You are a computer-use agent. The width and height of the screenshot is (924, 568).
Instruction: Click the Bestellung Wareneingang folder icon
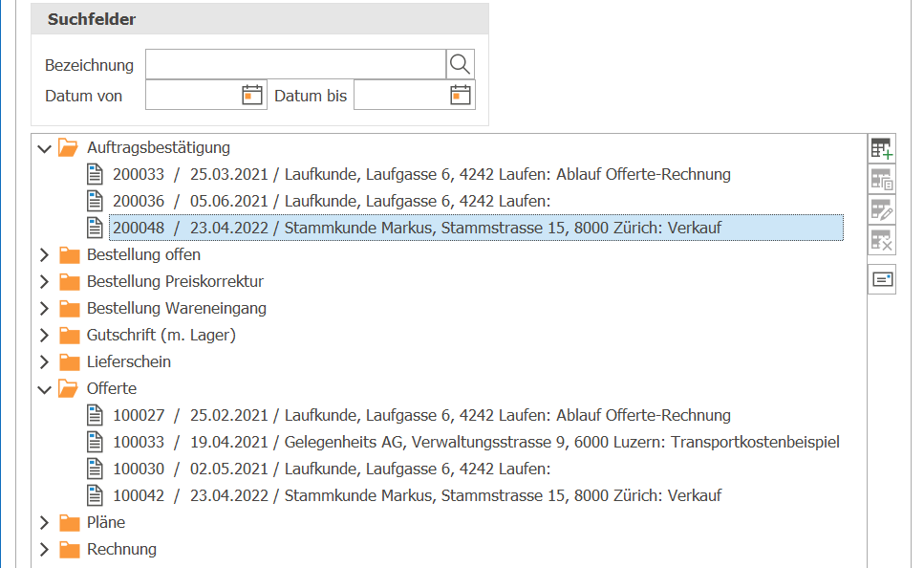[70, 309]
